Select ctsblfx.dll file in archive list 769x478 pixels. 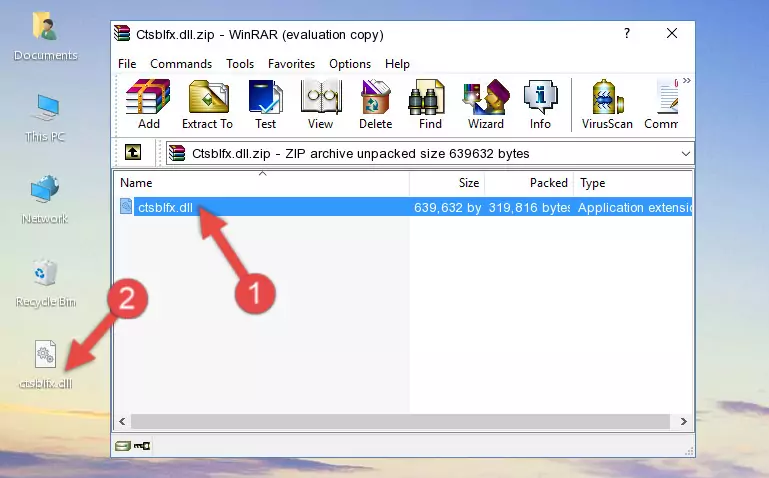coord(165,207)
